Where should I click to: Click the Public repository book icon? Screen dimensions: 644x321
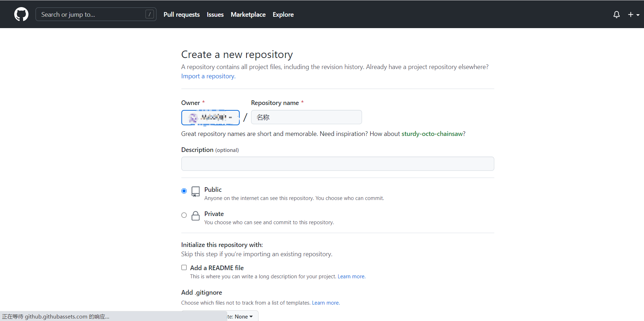pyautogui.click(x=196, y=191)
